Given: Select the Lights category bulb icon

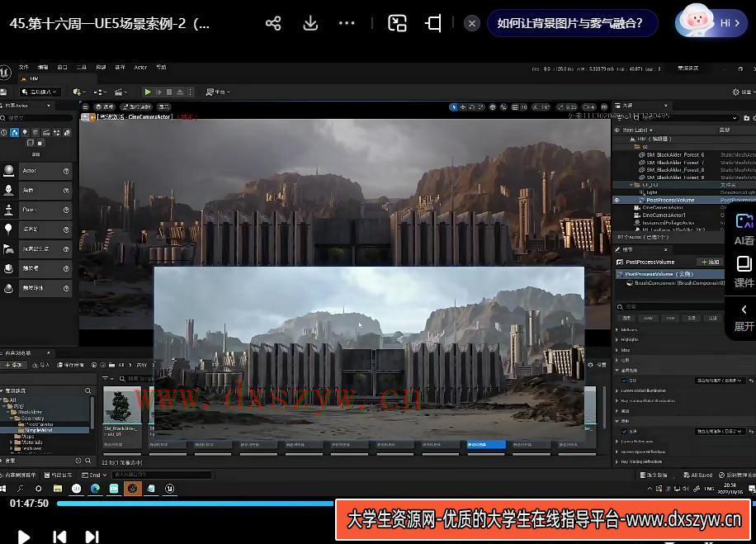Looking at the screenshot, I should click(25, 132).
